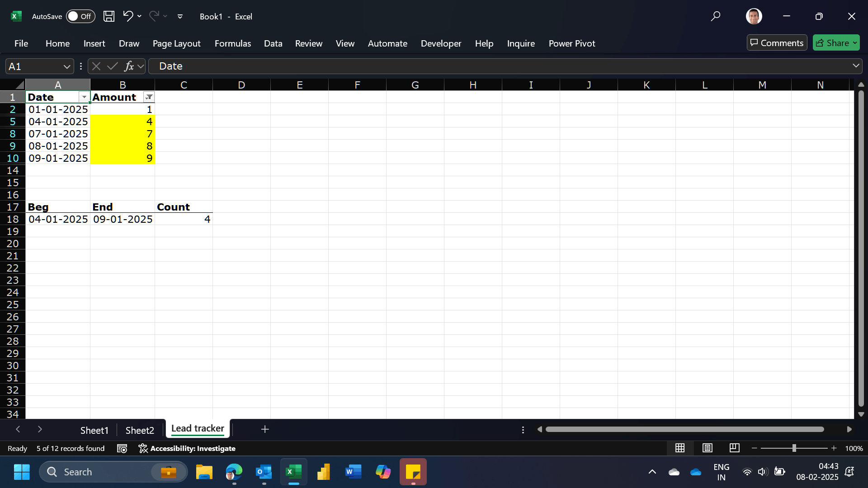Image resolution: width=868 pixels, height=488 pixels.
Task: Add a new sheet with plus icon
Action: (x=265, y=429)
